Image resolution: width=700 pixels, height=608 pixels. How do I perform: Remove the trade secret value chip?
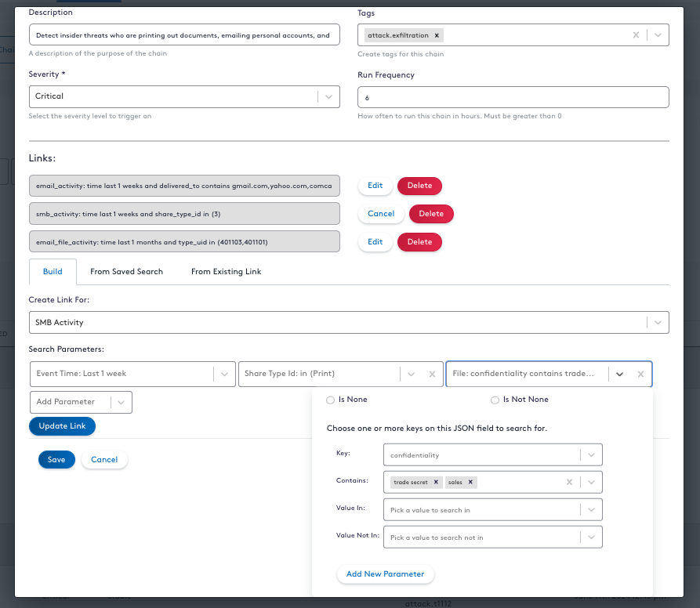click(x=436, y=482)
